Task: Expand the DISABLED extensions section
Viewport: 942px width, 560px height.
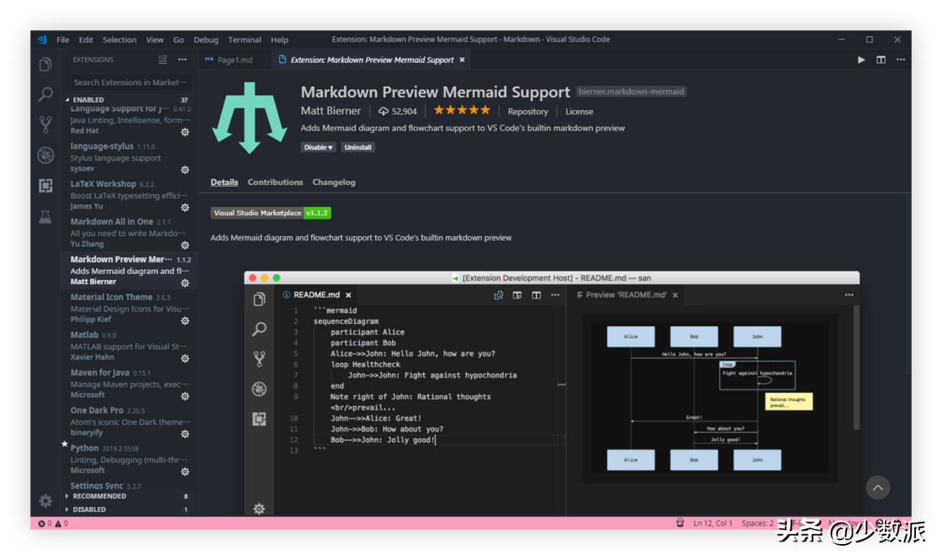Action: [x=89, y=510]
